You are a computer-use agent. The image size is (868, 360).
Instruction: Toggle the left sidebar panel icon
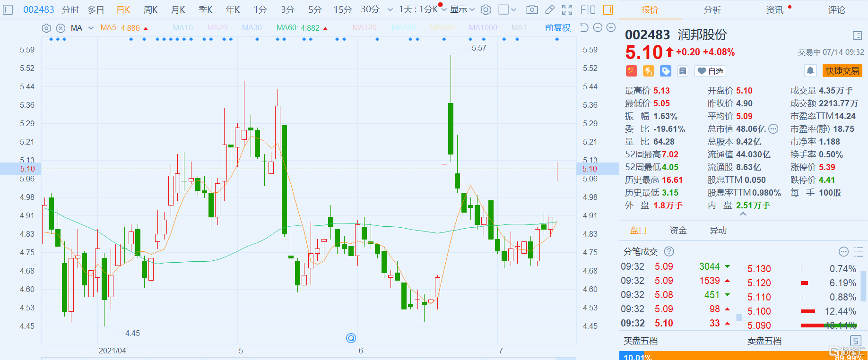[8, 9]
